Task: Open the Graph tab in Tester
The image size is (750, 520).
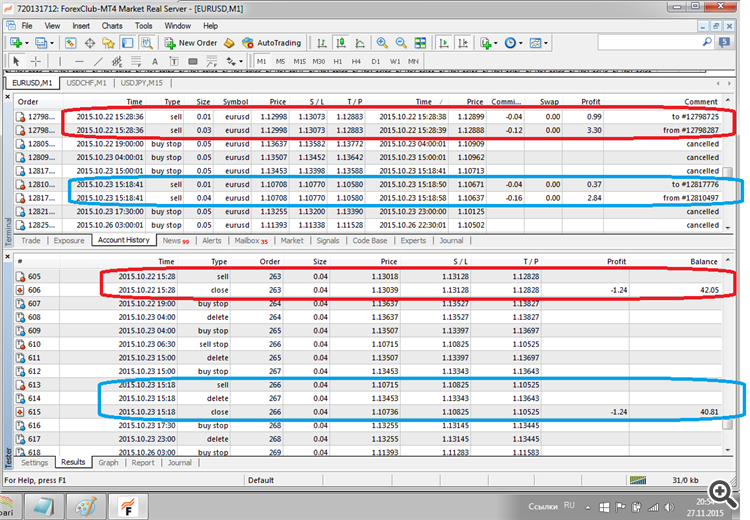Action: click(108, 462)
